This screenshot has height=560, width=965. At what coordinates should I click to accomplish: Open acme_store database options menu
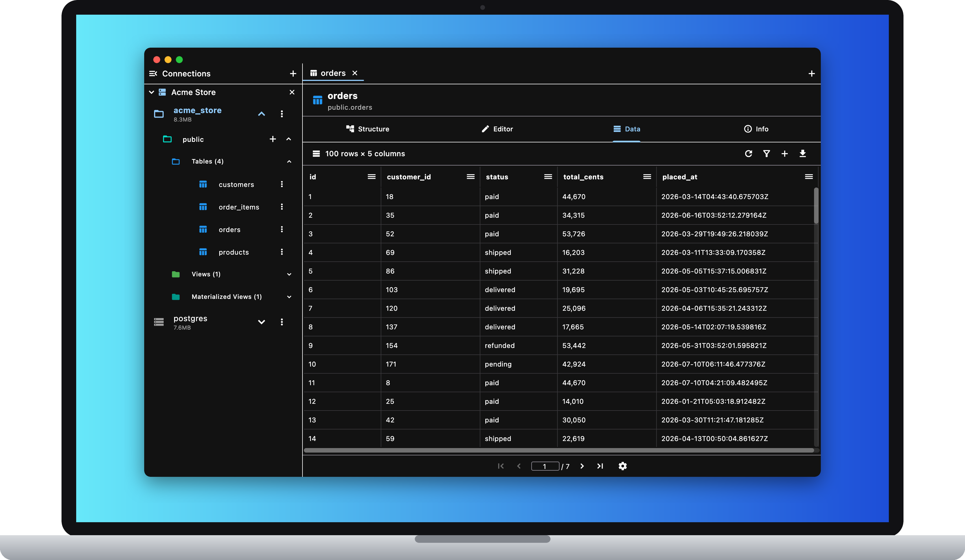coord(282,114)
